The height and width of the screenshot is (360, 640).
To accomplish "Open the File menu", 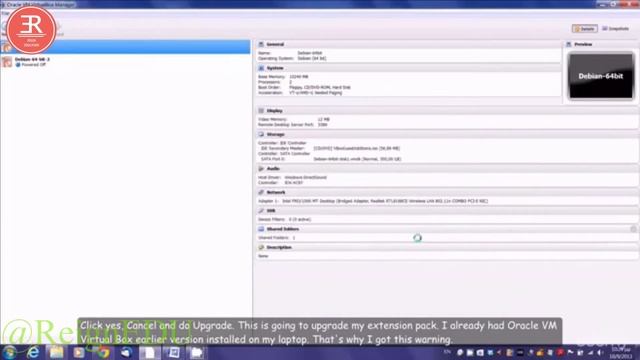I will pos(5,13).
